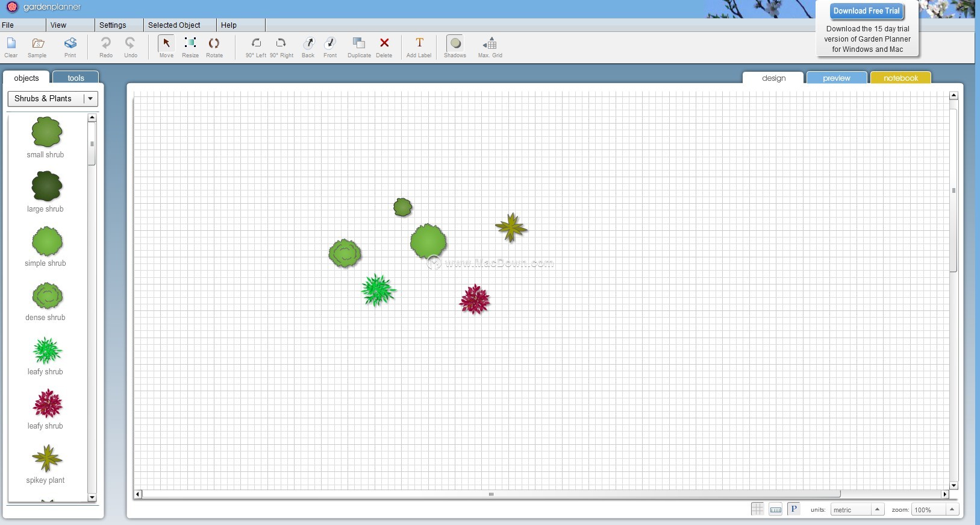The image size is (980, 525).
Task: Bring object to Front
Action: (330, 43)
